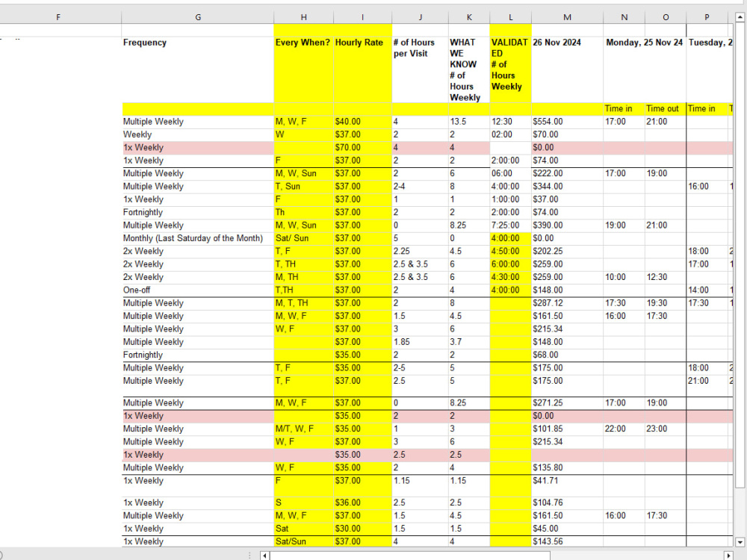Click the '$390.00' cell
Viewport: 747px width, 560px height.
tap(567, 225)
